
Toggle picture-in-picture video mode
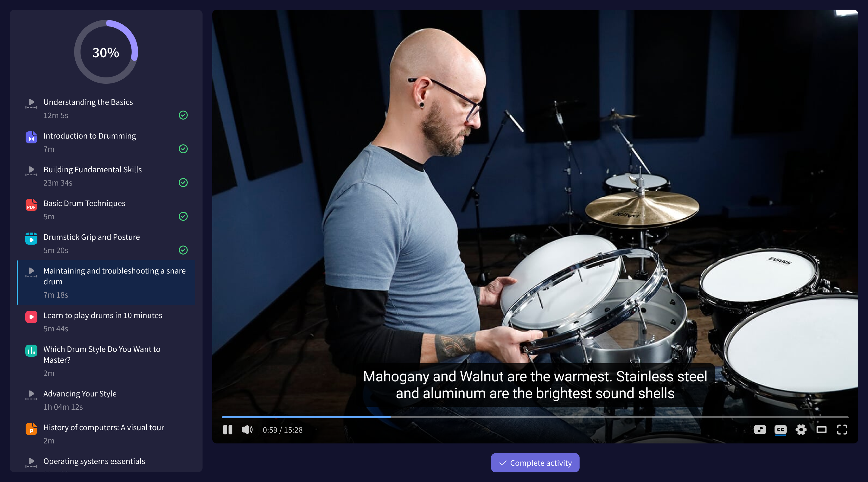click(821, 429)
